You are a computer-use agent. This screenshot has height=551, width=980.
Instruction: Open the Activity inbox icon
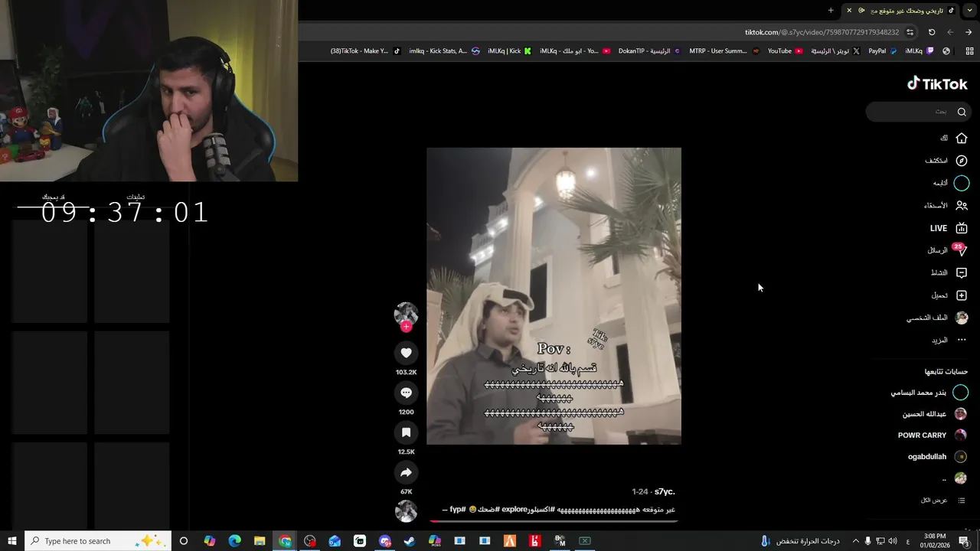(962, 272)
